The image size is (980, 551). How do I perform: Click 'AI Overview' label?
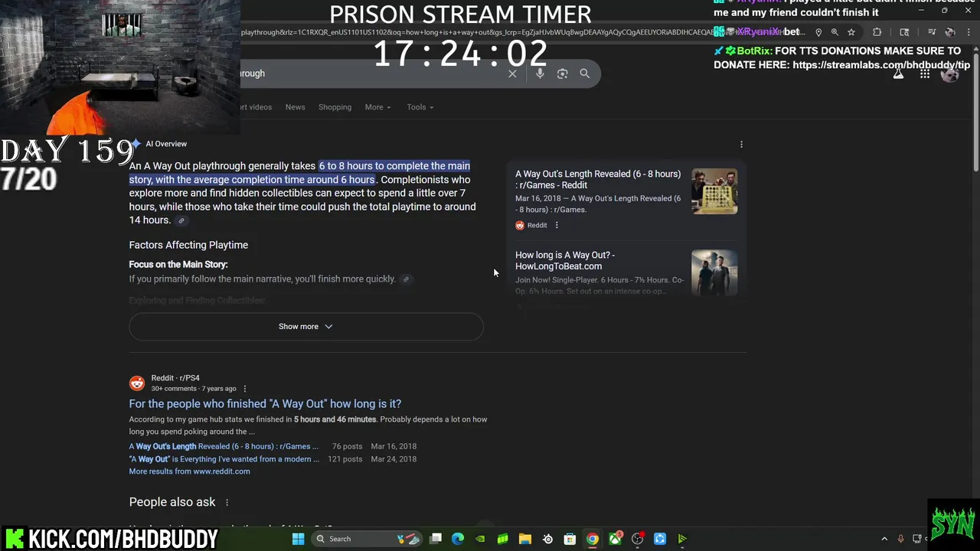point(166,144)
